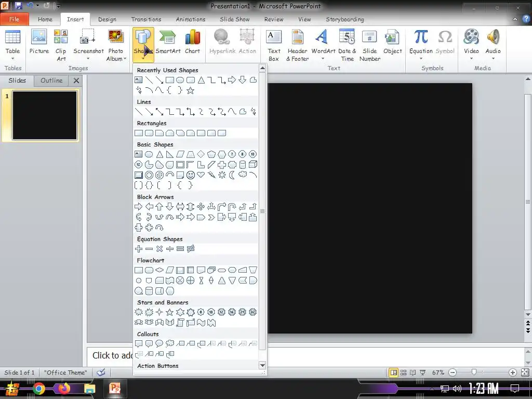This screenshot has width=532, height=399.
Task: Pick the Division shape in Equation Shapes
Action: (x=170, y=249)
